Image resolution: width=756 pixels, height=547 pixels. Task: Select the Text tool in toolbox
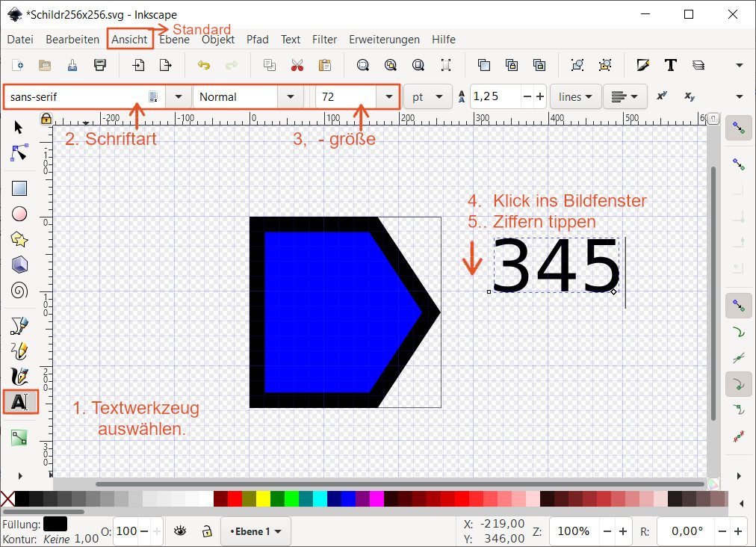19,402
